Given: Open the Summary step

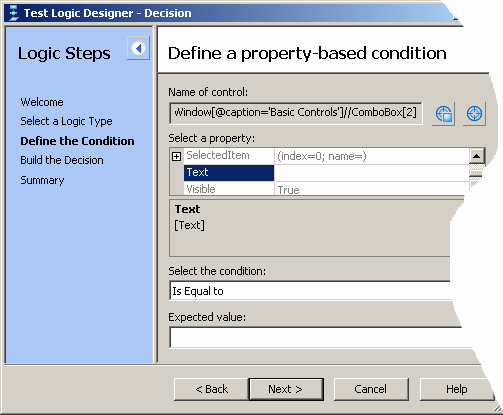Looking at the screenshot, I should (x=42, y=180).
